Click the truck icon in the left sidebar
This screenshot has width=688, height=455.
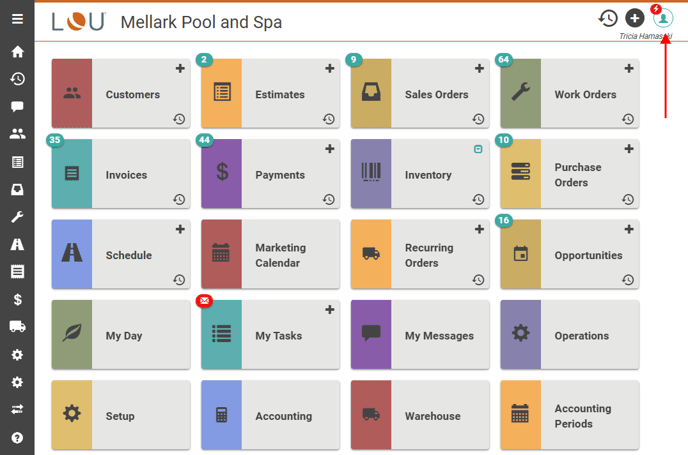[17, 326]
